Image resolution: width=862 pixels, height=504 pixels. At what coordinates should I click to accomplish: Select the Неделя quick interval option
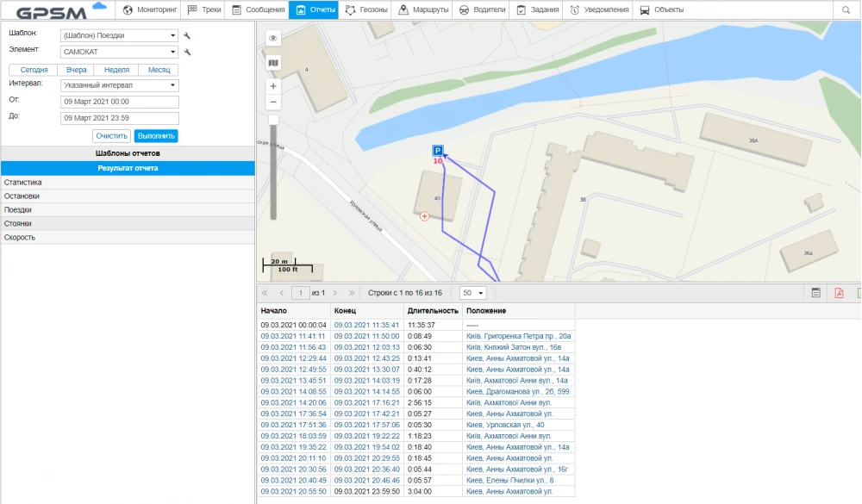coord(116,70)
